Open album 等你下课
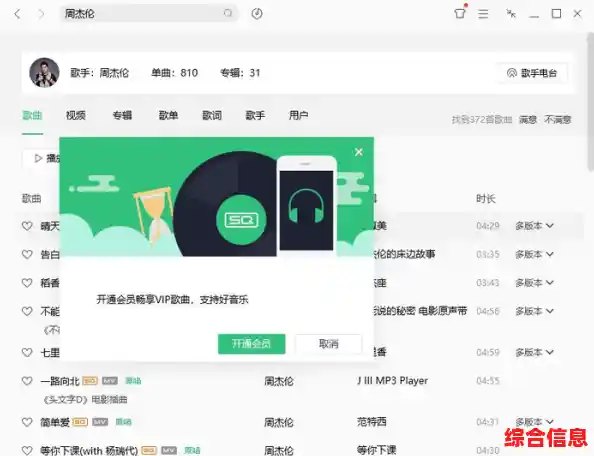The height and width of the screenshot is (456, 594). tap(377, 450)
